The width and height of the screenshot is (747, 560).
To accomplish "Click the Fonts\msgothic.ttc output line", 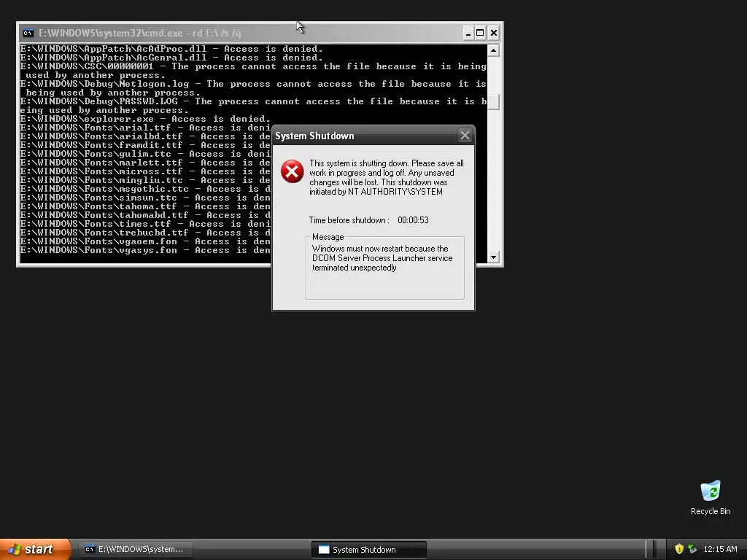I will click(145, 189).
